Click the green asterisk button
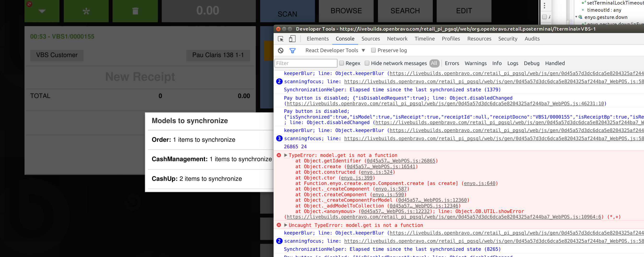Image resolution: width=644 pixels, height=257 pixels. tap(86, 11)
